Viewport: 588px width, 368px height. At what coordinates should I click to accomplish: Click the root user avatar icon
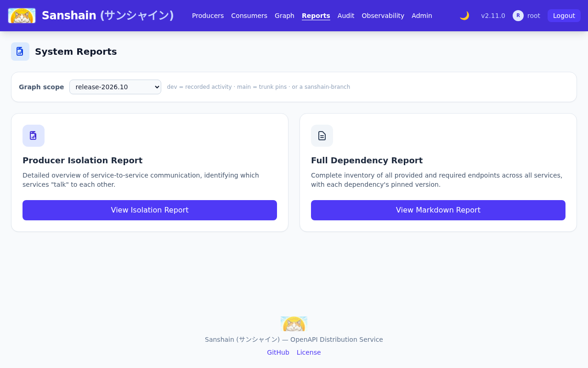point(518,16)
